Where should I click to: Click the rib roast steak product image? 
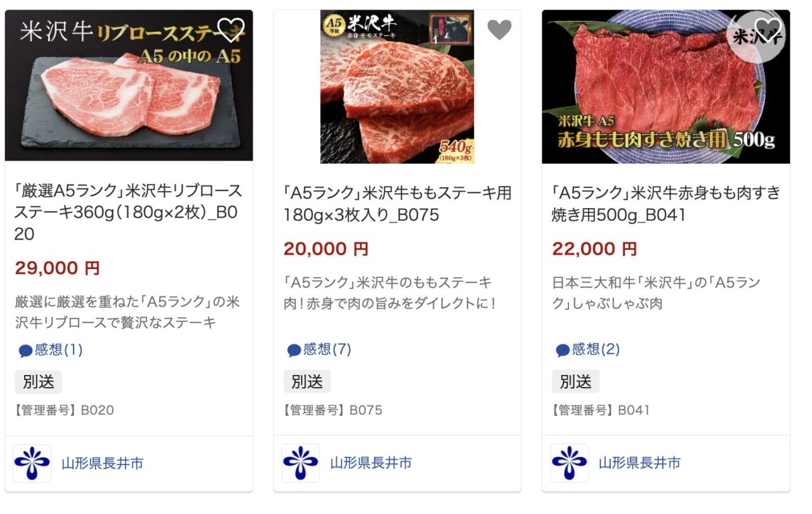tap(129, 86)
